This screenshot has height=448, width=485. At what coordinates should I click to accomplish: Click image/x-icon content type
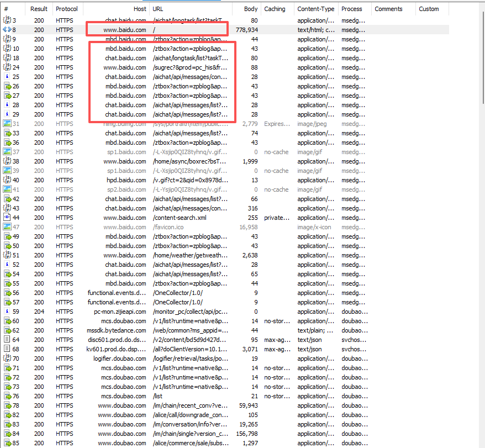pyautogui.click(x=314, y=227)
